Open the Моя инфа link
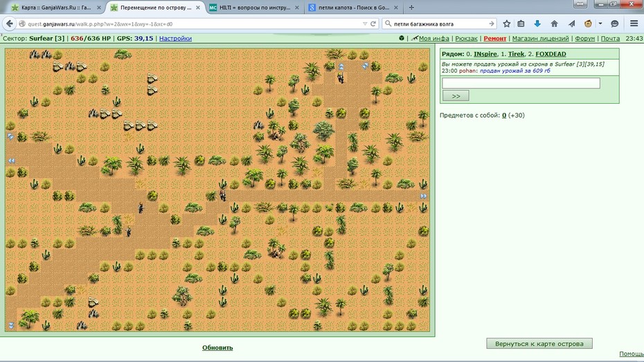644x362 pixels. coord(433,38)
